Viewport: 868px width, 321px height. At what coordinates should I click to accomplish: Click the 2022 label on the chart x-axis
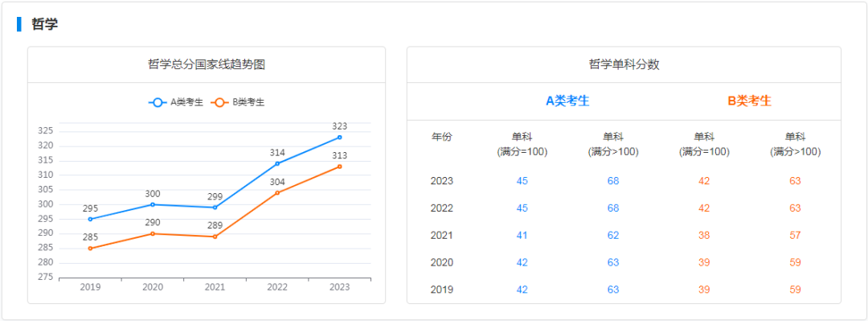pos(277,286)
